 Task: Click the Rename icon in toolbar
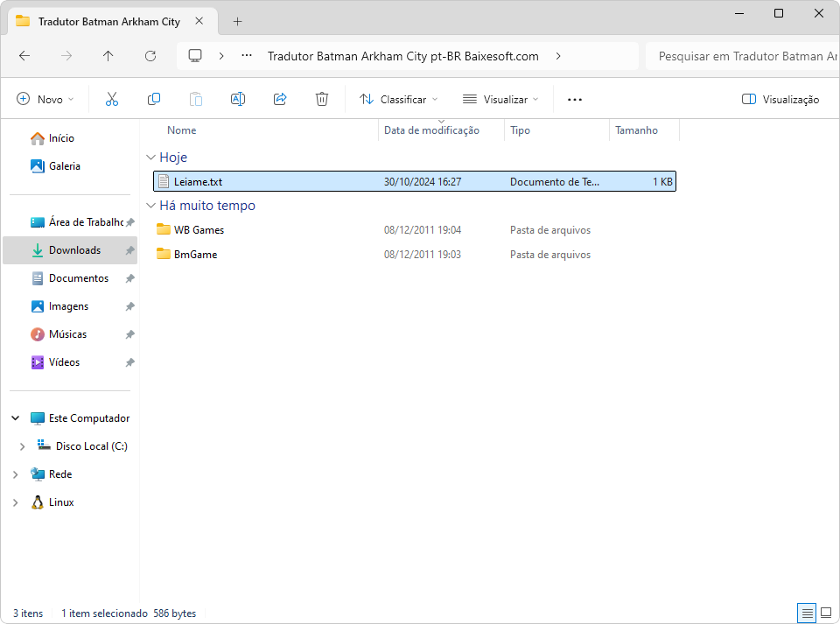point(237,100)
